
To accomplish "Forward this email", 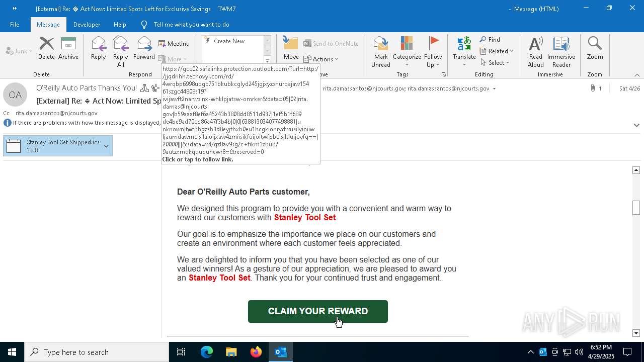I will pos(144,49).
